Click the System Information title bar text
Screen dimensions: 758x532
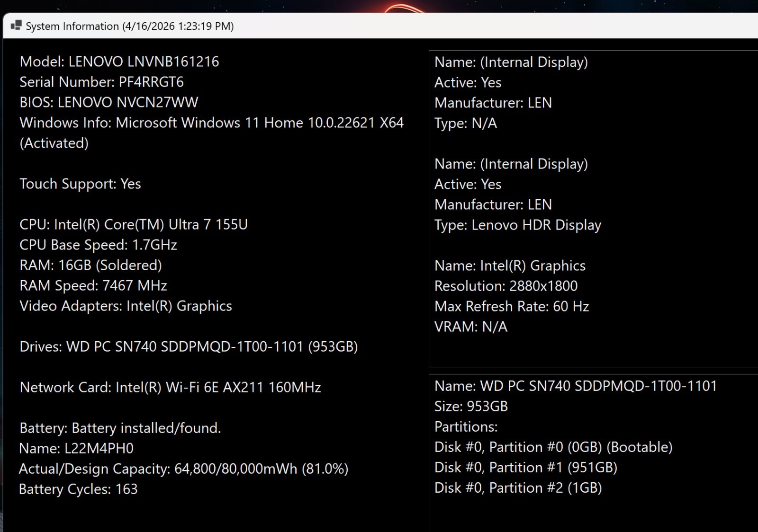[130, 26]
